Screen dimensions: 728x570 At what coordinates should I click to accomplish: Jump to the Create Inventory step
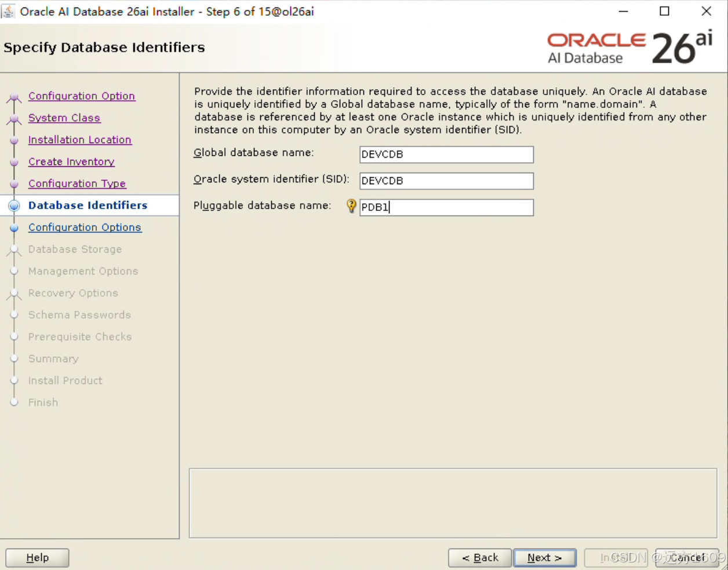(x=71, y=162)
